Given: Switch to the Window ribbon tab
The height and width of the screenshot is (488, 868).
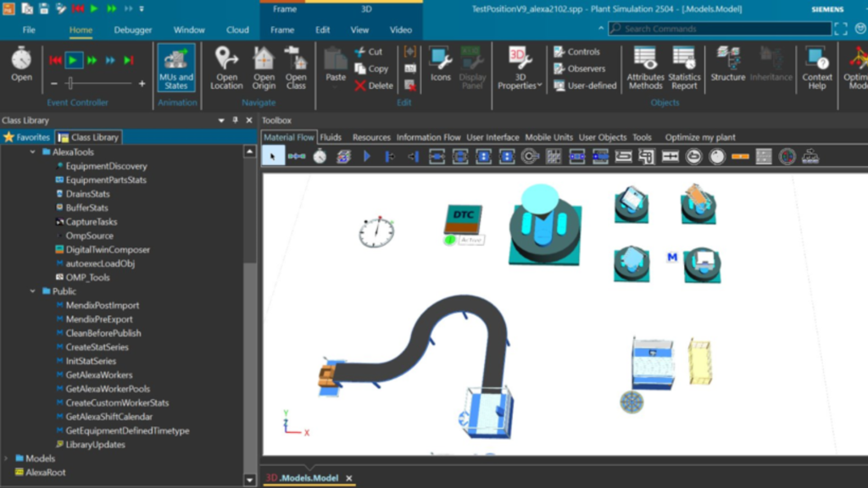Looking at the screenshot, I should (x=189, y=30).
